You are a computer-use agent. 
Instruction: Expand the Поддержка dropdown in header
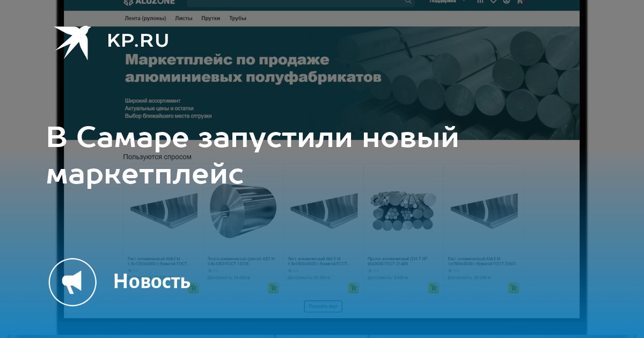448,2
